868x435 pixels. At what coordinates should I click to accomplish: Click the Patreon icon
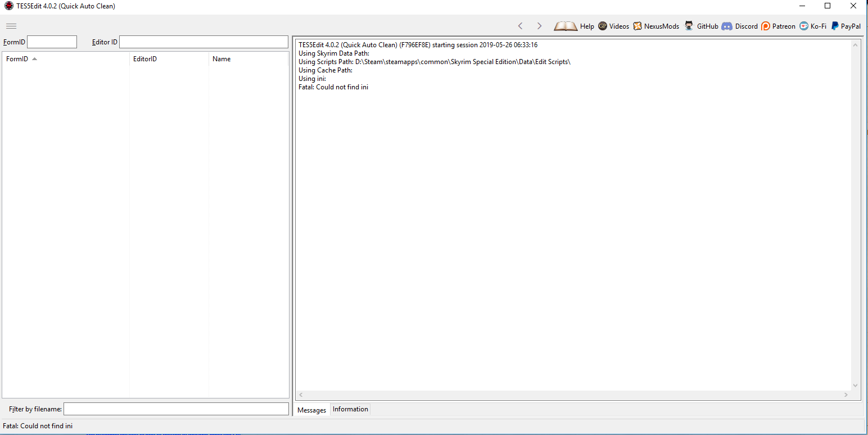(x=766, y=26)
